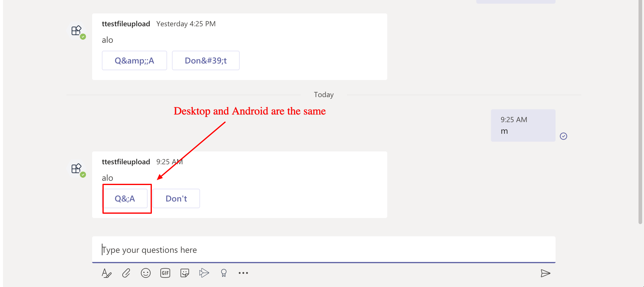Attach a file using the paperclip icon

(x=126, y=273)
